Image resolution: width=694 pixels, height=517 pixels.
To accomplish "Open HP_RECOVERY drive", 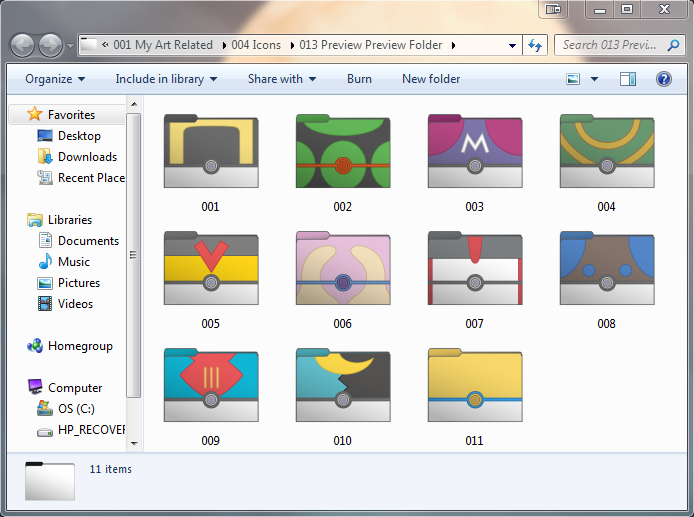I will point(81,430).
